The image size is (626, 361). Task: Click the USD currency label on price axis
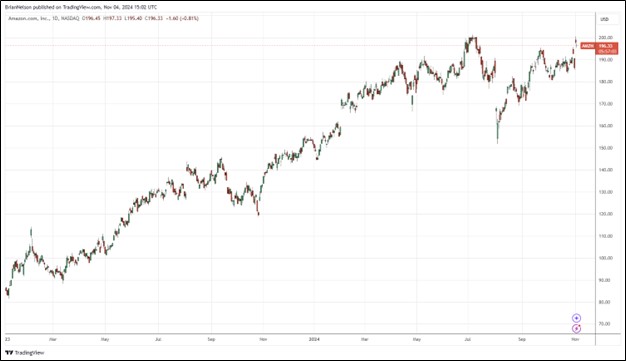point(604,19)
